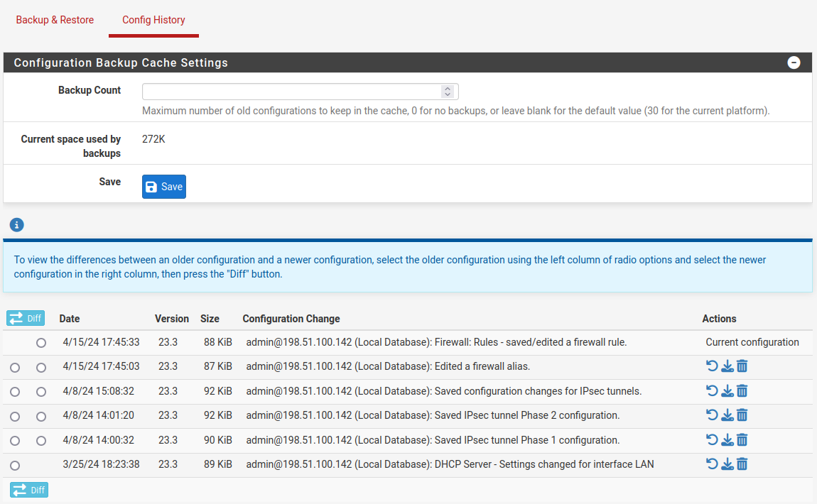Download the 3/25/24 DHCP Server config backup

tap(727, 464)
